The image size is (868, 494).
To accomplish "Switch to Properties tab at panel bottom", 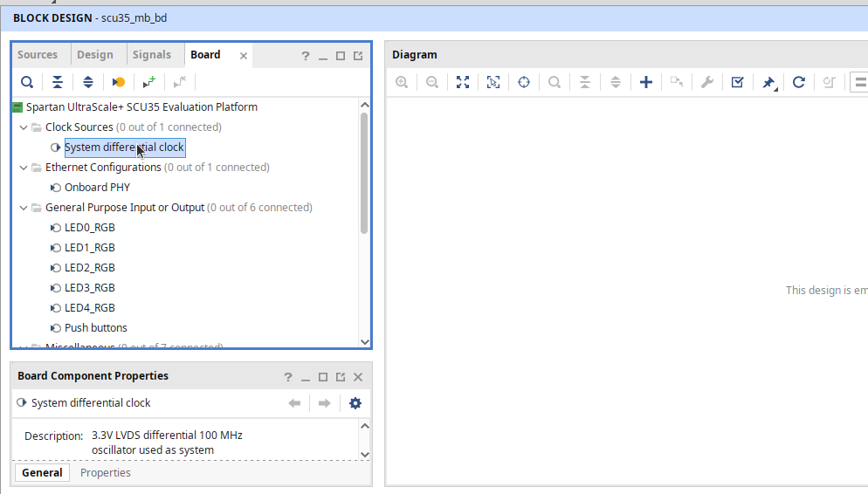I will 106,473.
